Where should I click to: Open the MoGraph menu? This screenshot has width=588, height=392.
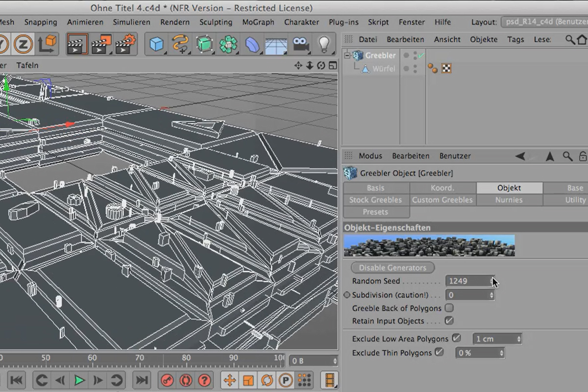258,22
